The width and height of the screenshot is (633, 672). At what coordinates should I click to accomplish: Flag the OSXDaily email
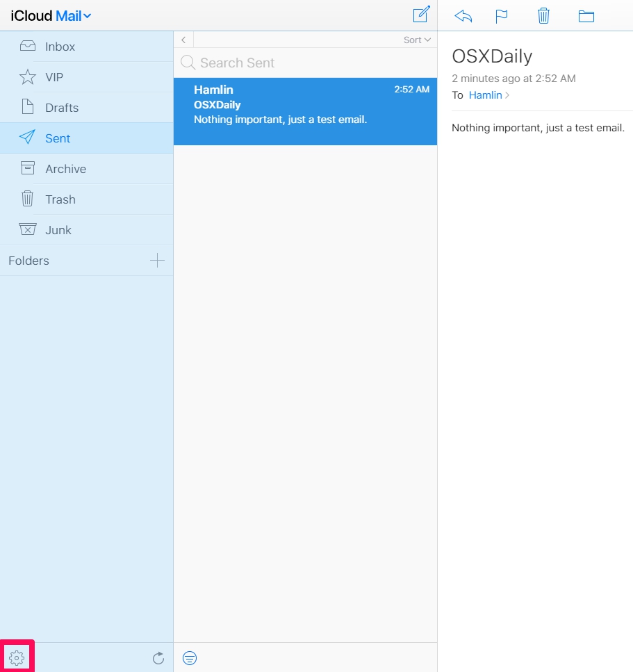point(502,15)
